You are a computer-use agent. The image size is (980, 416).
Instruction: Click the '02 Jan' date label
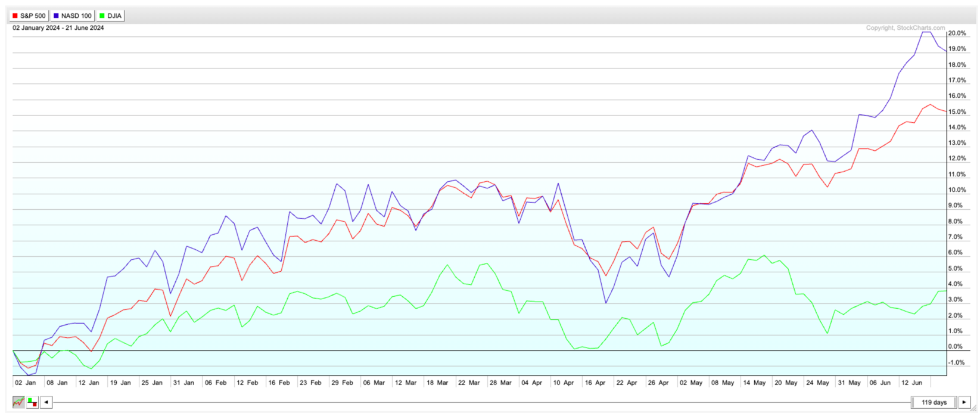coord(25,383)
